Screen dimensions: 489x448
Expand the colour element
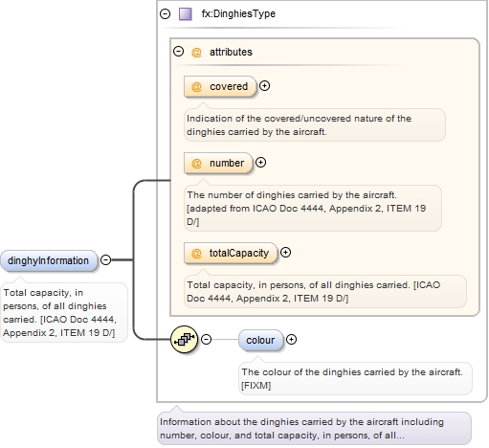pos(291,339)
